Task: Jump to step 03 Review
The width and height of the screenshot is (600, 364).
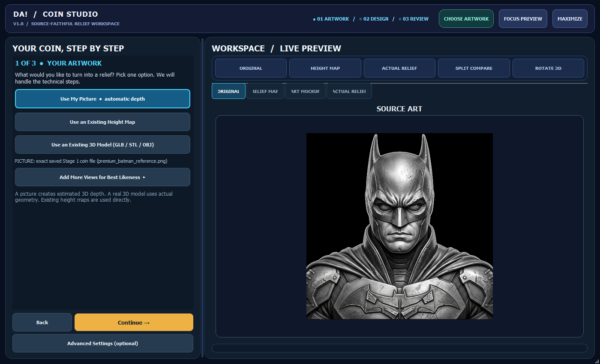Action: click(414, 19)
